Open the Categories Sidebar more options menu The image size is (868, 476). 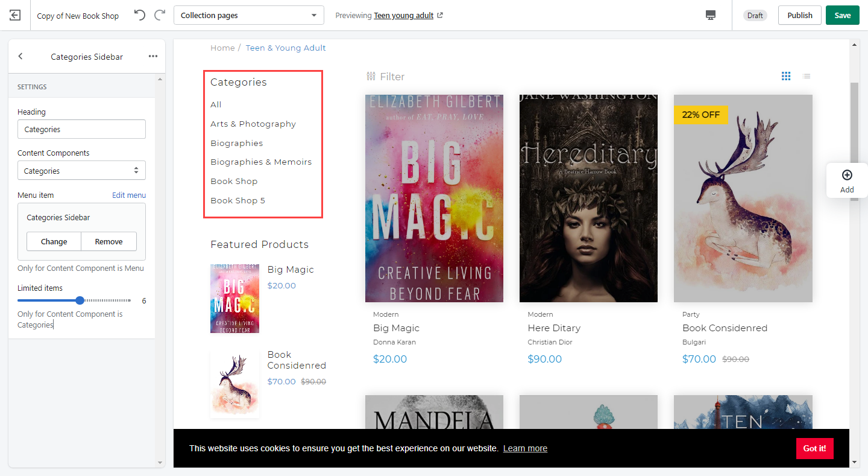pos(153,56)
